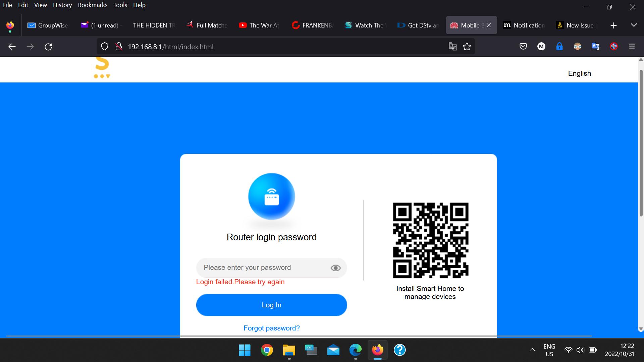
Task: Save page to Pocket
Action: pyautogui.click(x=523, y=46)
